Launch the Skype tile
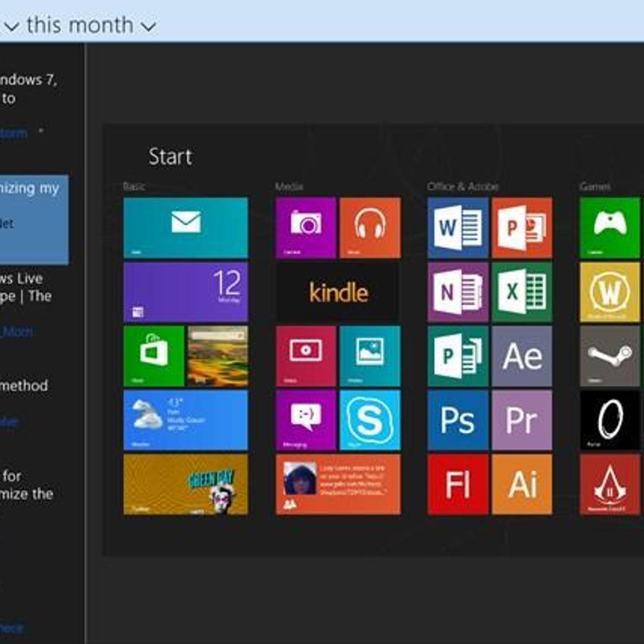644x644 pixels. [x=370, y=420]
